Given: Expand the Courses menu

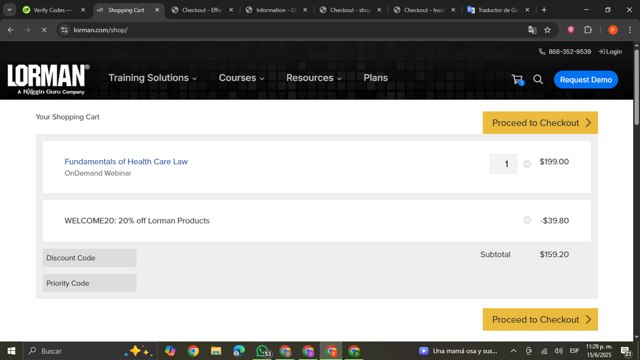Looking at the screenshot, I should click(241, 78).
